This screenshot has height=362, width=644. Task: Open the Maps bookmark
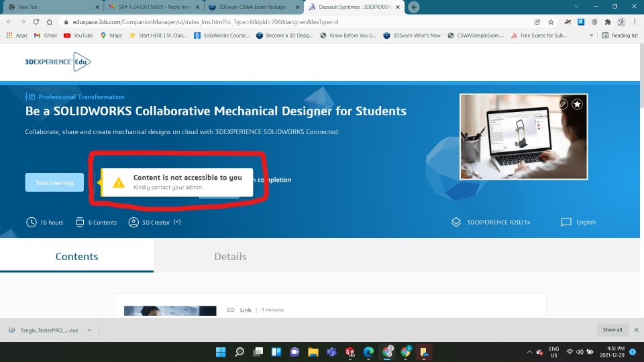[111, 36]
